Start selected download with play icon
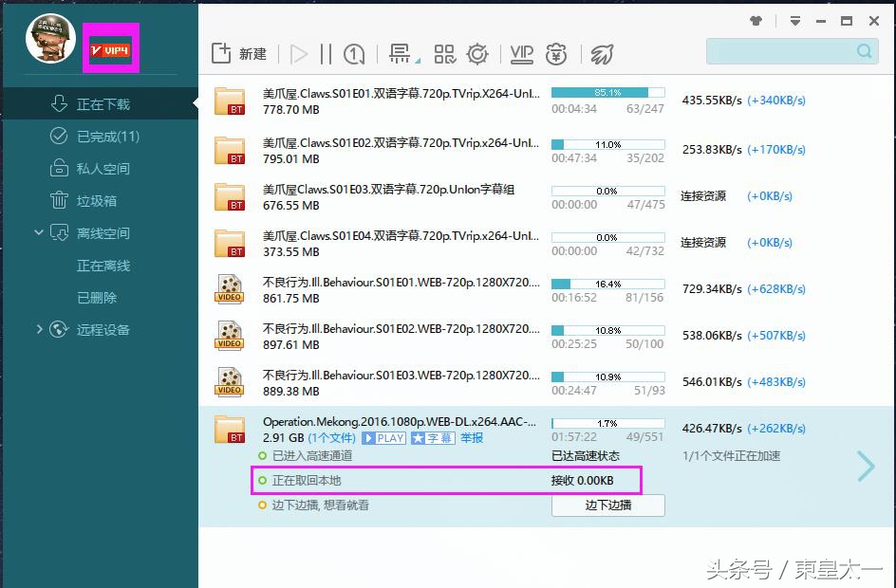Screen dimensions: 896x588 pyautogui.click(x=298, y=54)
